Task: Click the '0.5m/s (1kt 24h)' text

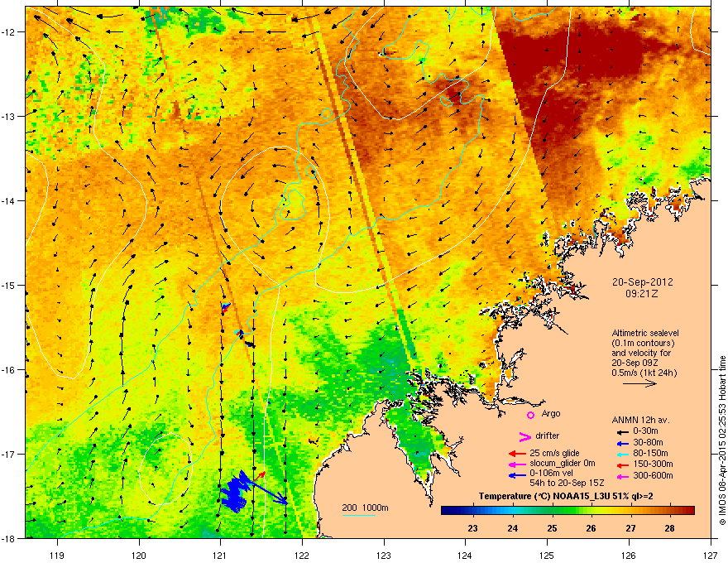Action: 644,373
